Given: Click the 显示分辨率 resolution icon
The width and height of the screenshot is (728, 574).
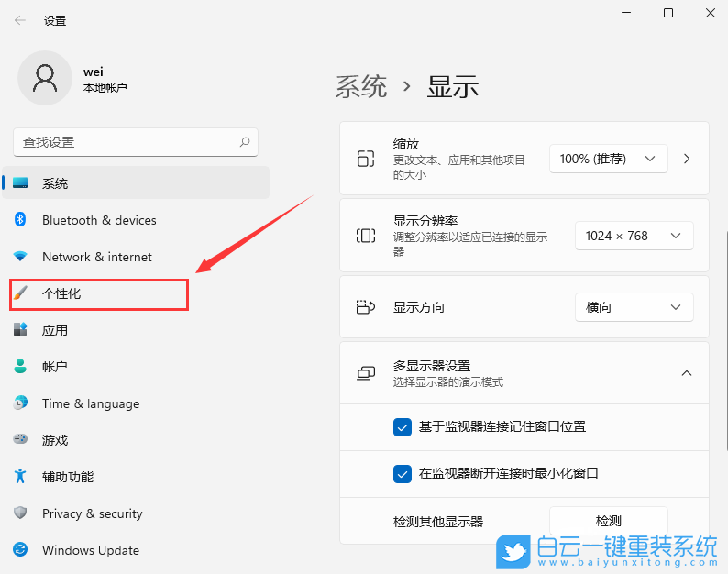Looking at the screenshot, I should (366, 236).
